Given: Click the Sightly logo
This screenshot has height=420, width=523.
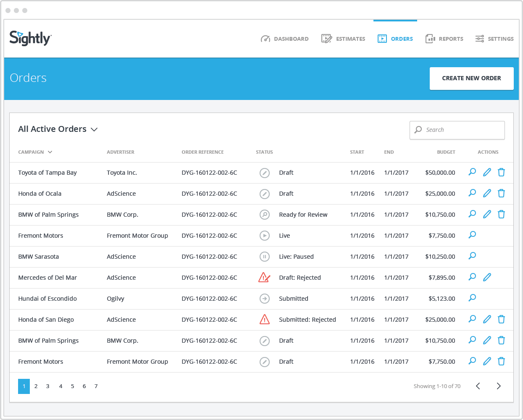Looking at the screenshot, I should 30,38.
